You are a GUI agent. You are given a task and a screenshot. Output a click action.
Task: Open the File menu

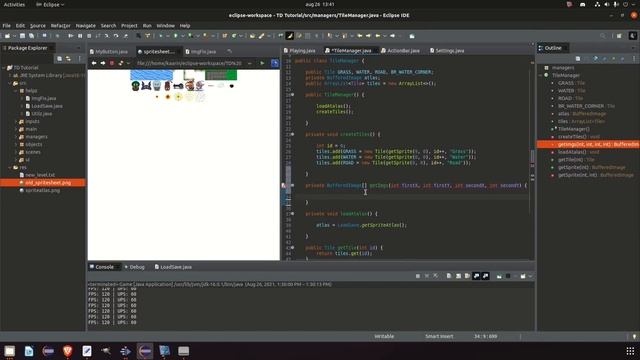[x=7, y=25]
